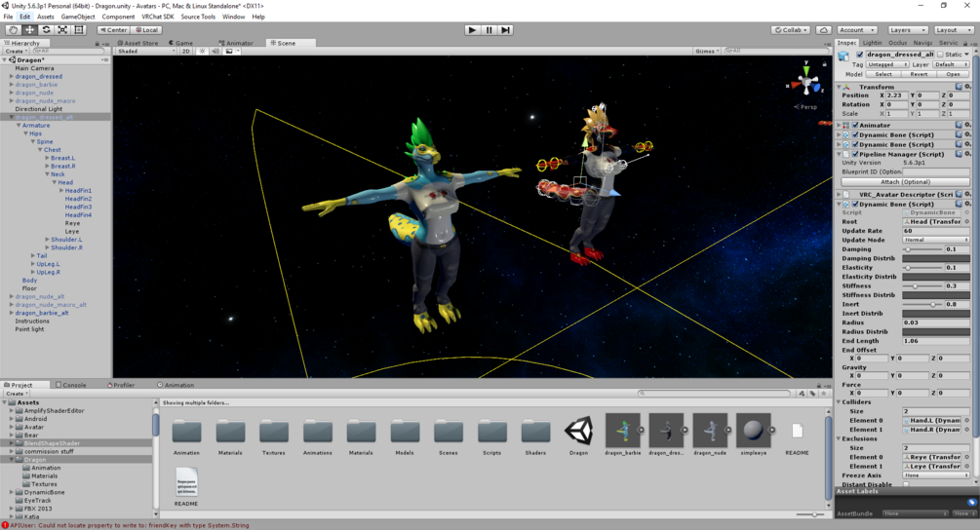The height and width of the screenshot is (530, 980).
Task: Open the Update Mode Normal dropdown
Action: click(x=935, y=240)
